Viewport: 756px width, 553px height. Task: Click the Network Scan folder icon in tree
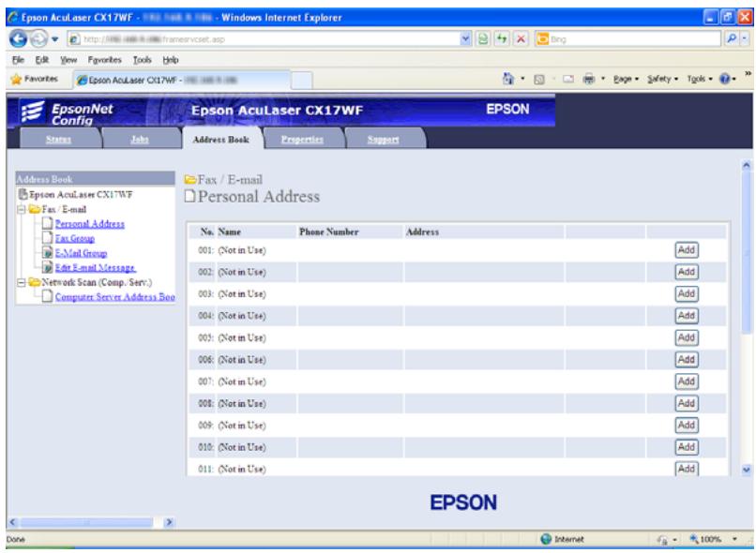(34, 282)
